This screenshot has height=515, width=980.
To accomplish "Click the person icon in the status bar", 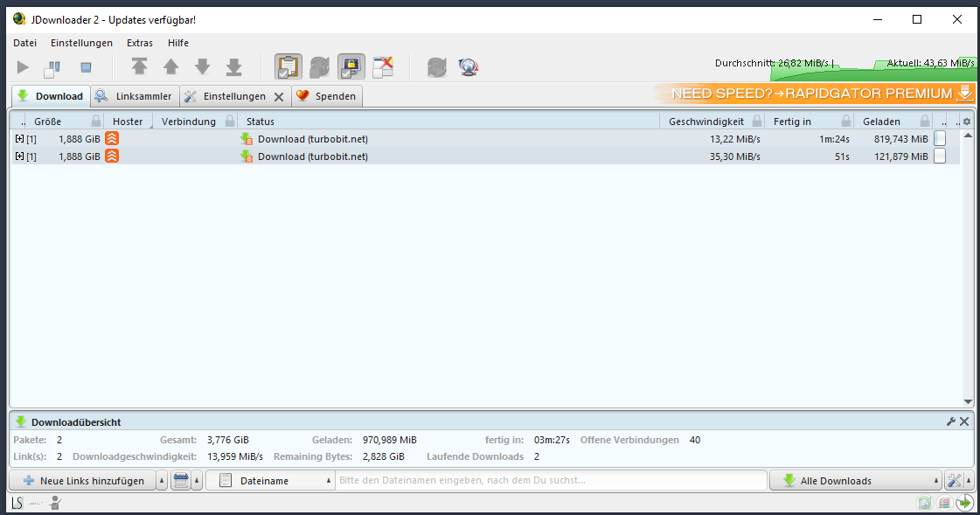I will point(56,503).
